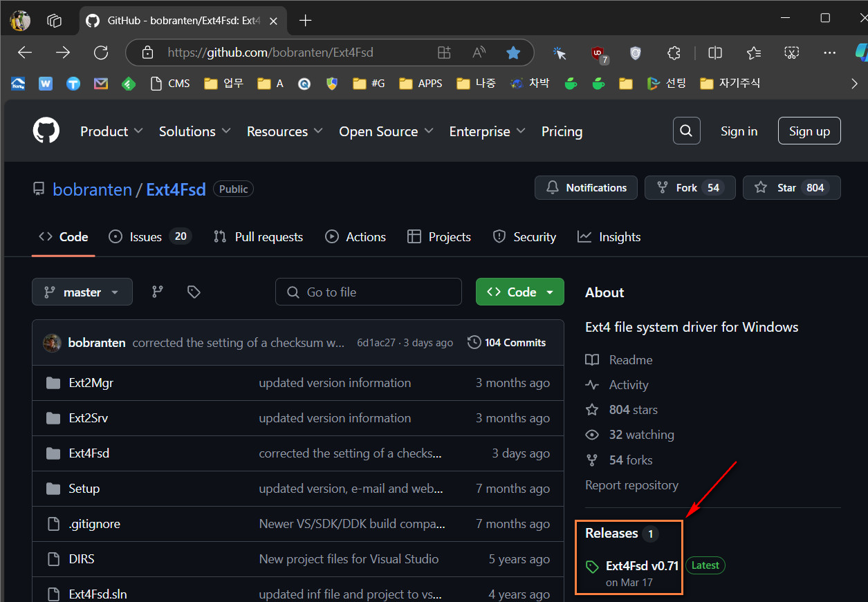Open the 104 Commits link

[507, 342]
